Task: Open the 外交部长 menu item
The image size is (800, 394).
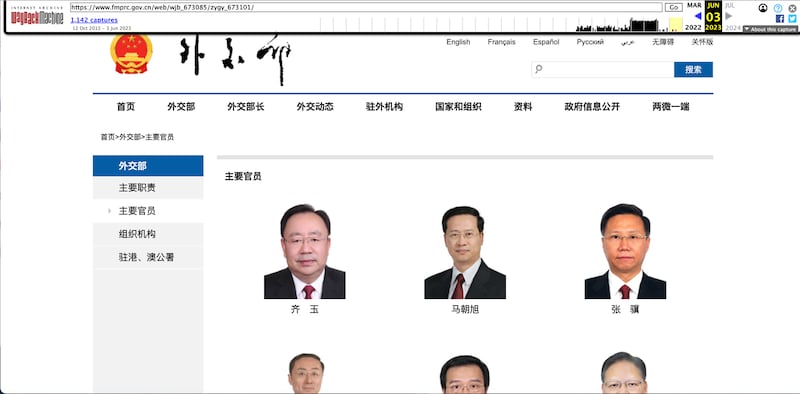Action: pyautogui.click(x=246, y=107)
